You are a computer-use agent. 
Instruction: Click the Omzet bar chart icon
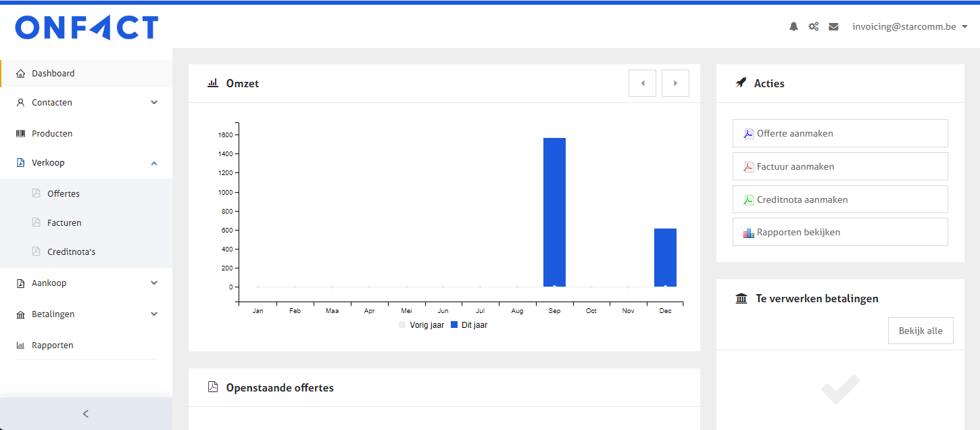click(213, 83)
